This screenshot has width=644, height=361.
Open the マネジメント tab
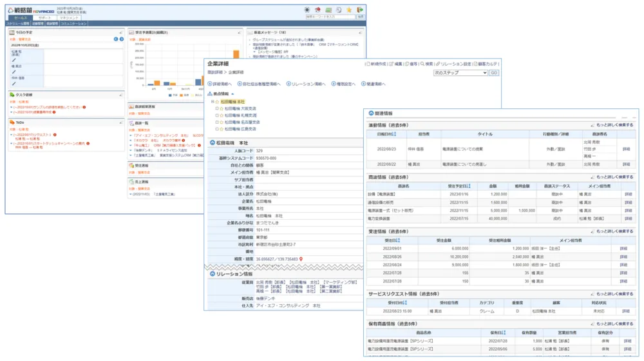tap(69, 17)
